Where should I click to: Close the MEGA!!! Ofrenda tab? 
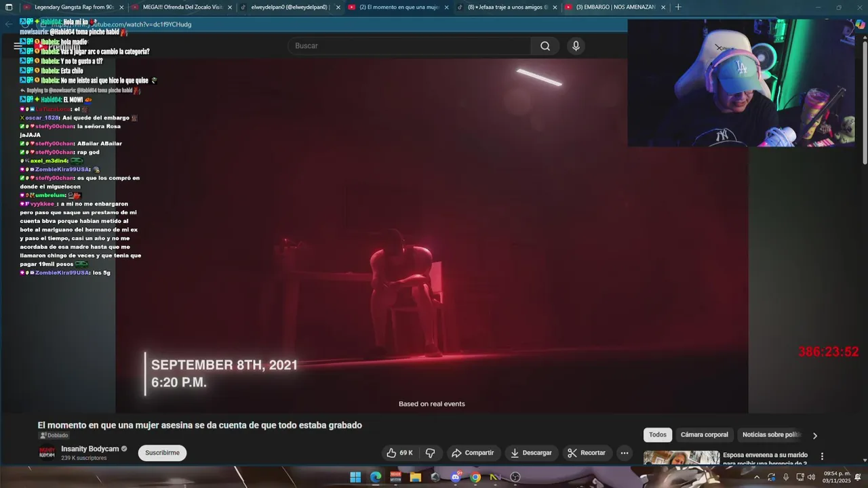point(230,7)
